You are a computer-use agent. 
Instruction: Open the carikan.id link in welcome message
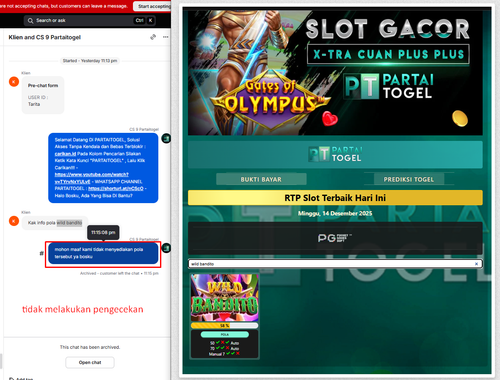coord(65,154)
